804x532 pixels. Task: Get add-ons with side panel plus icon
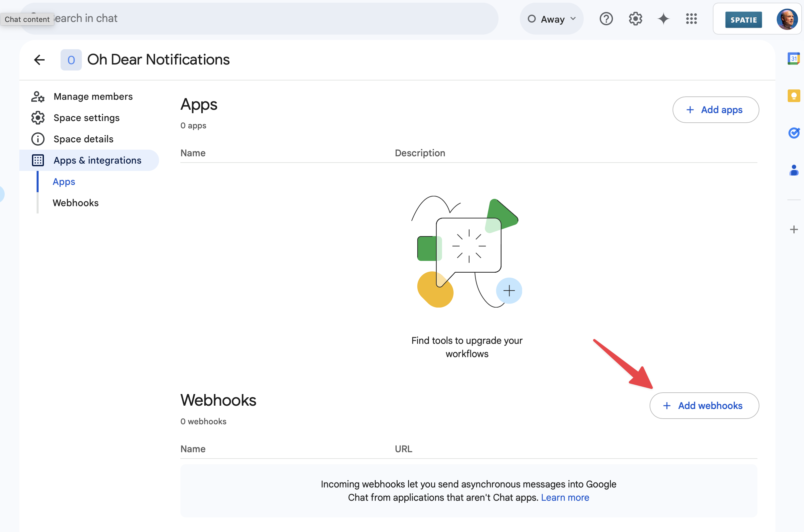(x=793, y=229)
